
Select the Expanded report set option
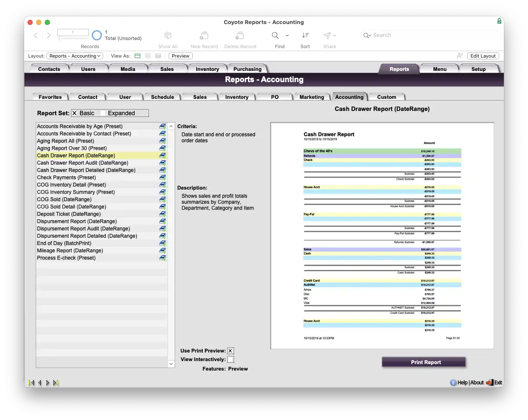pos(103,113)
